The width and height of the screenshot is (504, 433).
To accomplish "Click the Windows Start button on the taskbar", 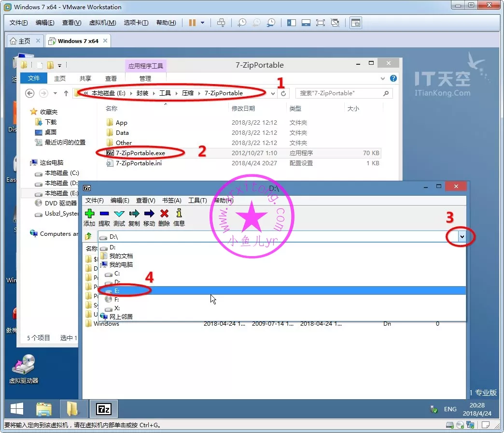I will pyautogui.click(x=17, y=409).
